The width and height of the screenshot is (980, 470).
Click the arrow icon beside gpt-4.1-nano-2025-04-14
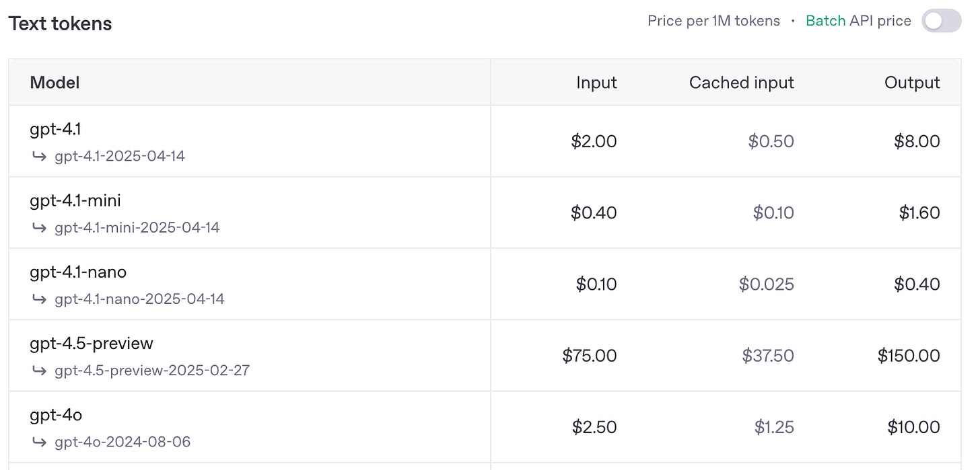(38, 299)
